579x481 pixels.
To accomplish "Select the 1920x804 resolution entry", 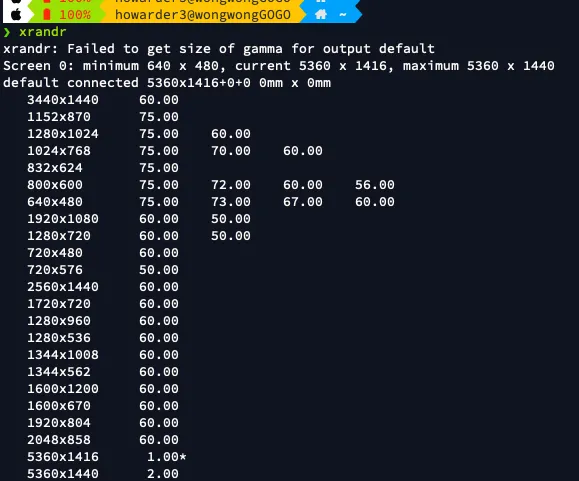I will click(x=59, y=422).
